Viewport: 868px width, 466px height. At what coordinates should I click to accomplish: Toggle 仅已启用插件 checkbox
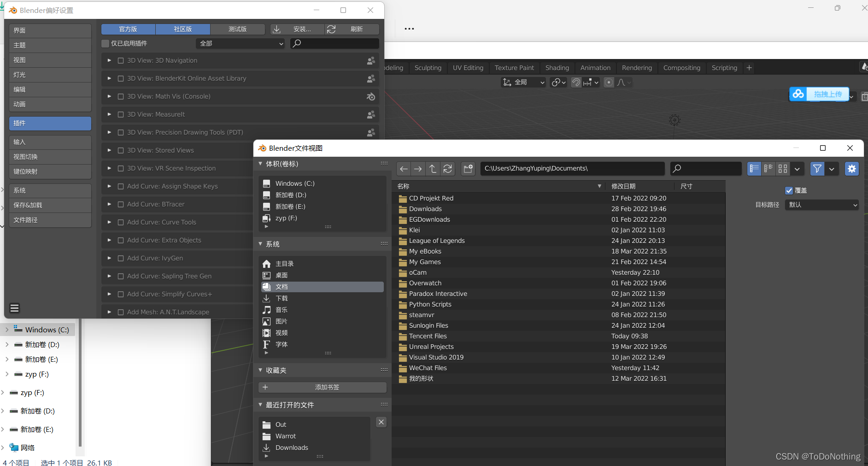[105, 43]
